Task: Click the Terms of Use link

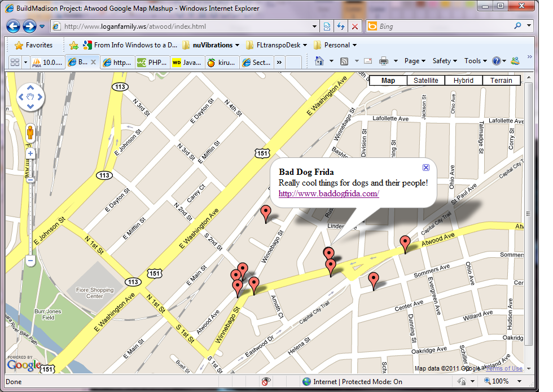Action: (x=504, y=368)
